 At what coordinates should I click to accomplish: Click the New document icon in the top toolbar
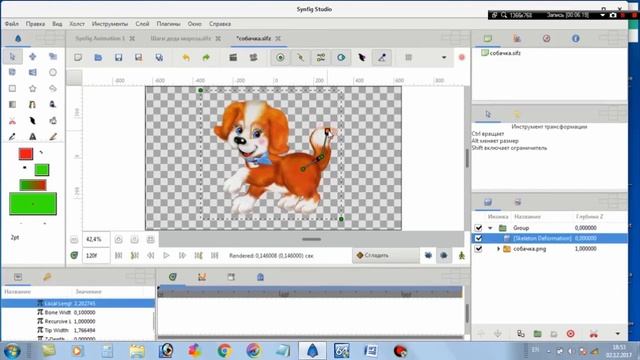click(78, 58)
